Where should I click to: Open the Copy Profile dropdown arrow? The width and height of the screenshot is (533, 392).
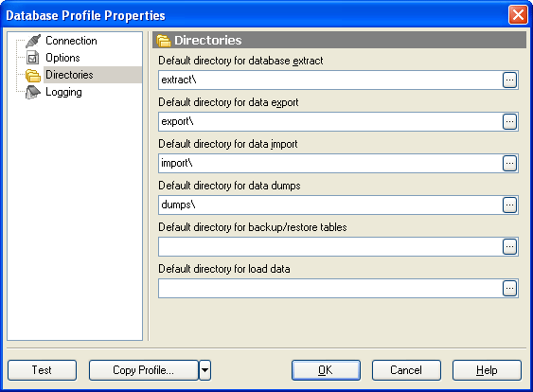[205, 370]
